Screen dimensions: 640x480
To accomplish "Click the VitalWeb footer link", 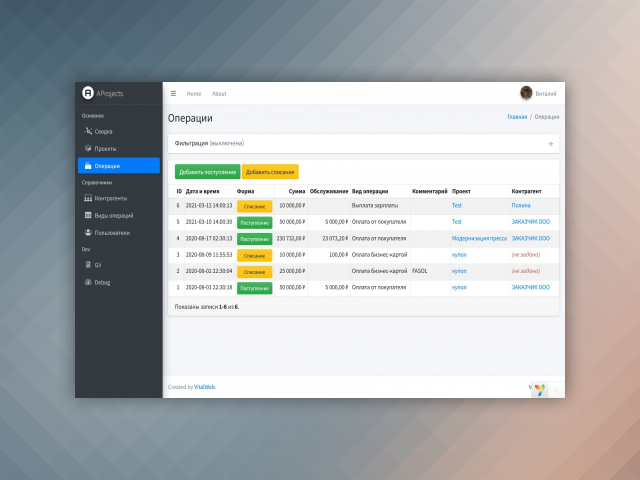I will (204, 387).
